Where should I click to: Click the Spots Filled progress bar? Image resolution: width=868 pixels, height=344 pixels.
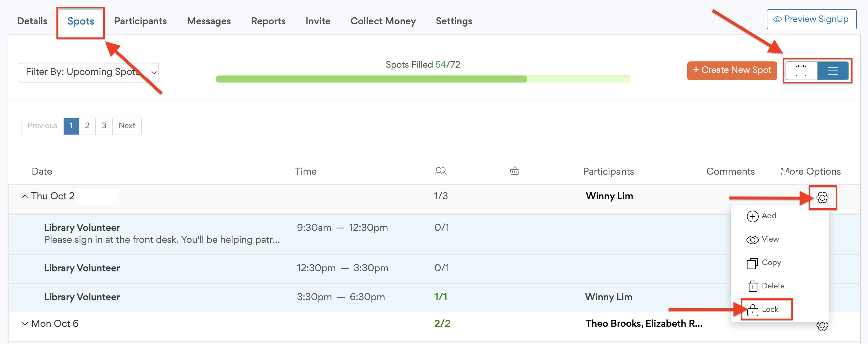423,79
